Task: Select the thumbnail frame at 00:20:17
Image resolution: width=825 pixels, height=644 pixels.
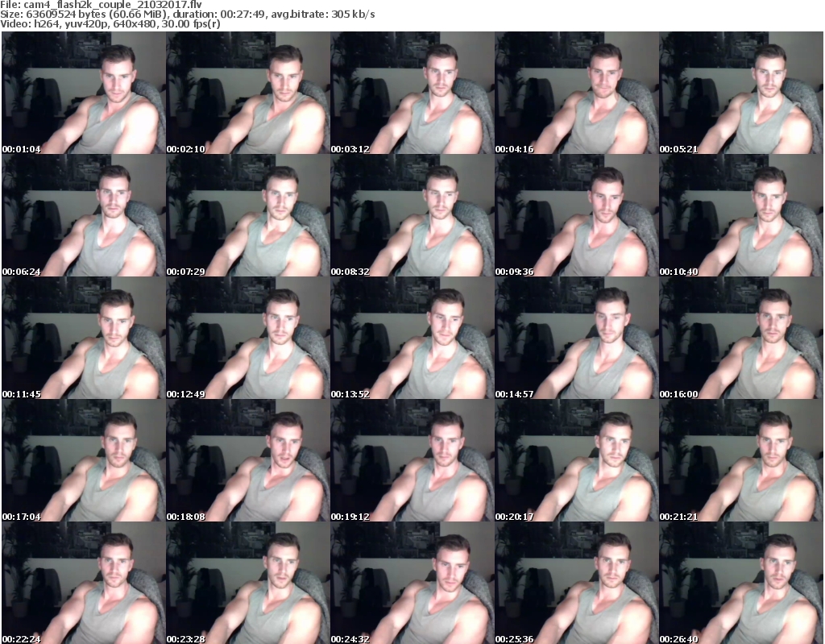Action: (576, 460)
